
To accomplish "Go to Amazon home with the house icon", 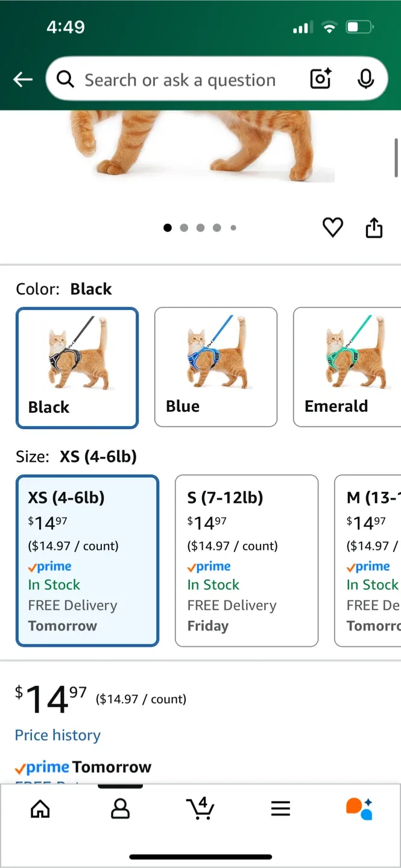I will [40, 809].
